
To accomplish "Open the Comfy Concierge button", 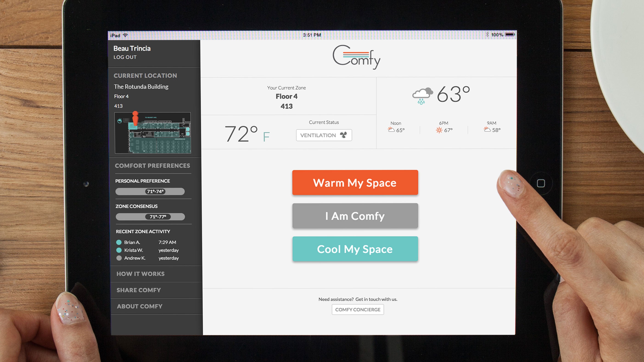I will 358,309.
